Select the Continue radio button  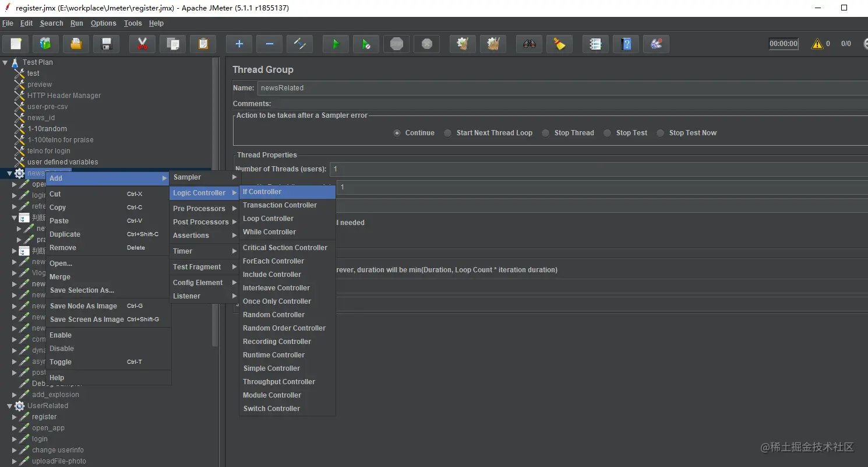[x=397, y=133]
